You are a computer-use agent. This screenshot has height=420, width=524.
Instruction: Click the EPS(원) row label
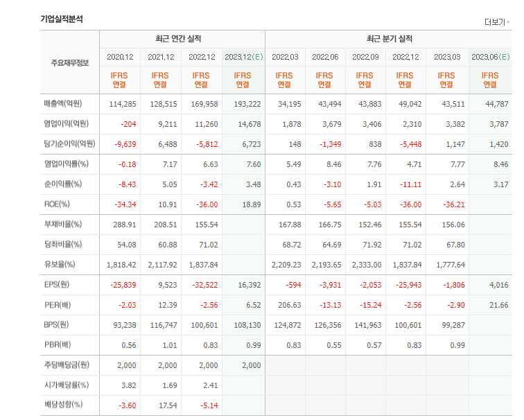coord(57,285)
